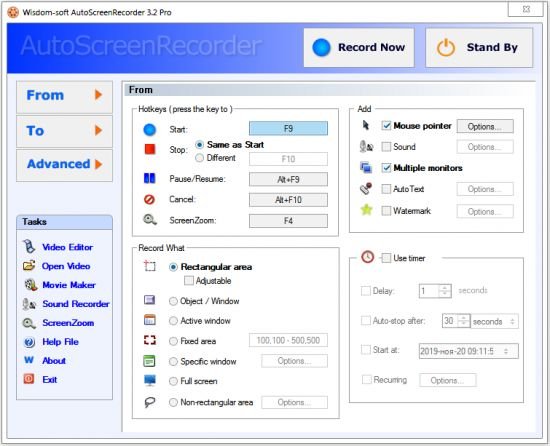Switch to the To section tab
This screenshot has height=446, width=550.
pyautogui.click(x=64, y=131)
